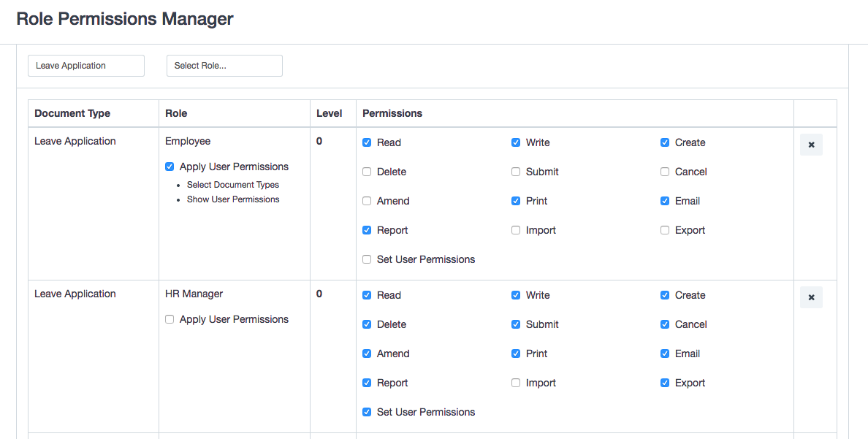Disable Set User Permissions for HR Manager

pos(366,412)
